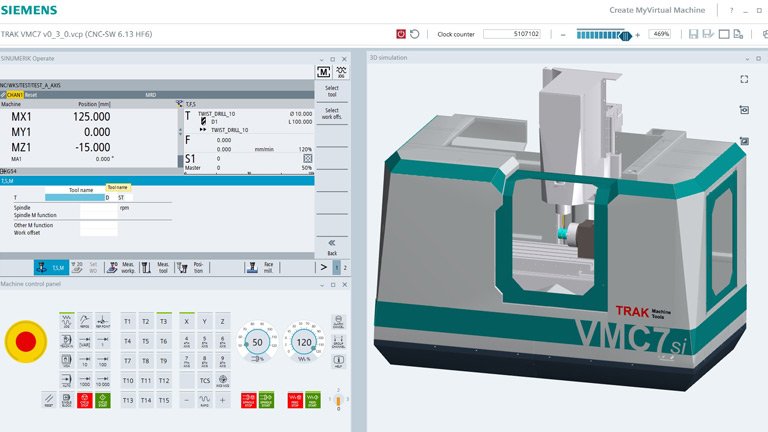The height and width of the screenshot is (432, 768).
Task: Click the REPOS key on control panel
Action: [x=85, y=321]
